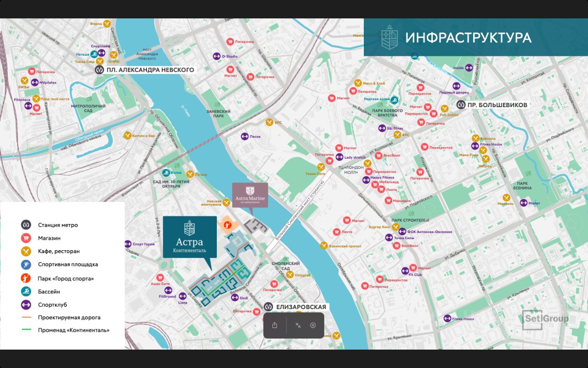The height and width of the screenshot is (368, 588).
Task: Click the SetGroup logo
Action: (x=545, y=319)
